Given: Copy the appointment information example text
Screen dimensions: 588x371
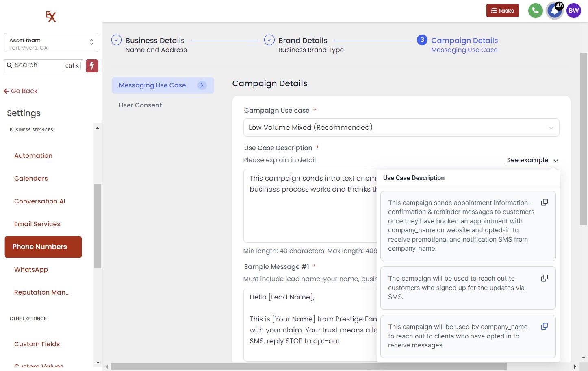Looking at the screenshot, I should pyautogui.click(x=544, y=203).
